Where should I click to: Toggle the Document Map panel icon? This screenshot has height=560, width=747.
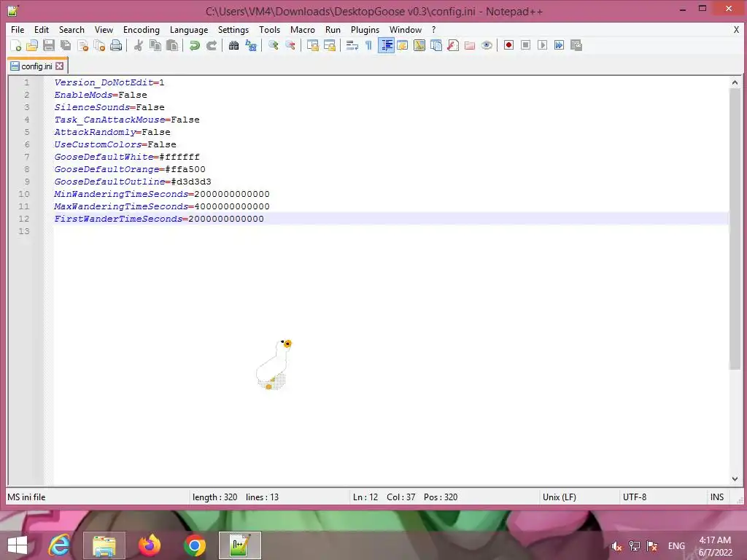click(x=419, y=45)
